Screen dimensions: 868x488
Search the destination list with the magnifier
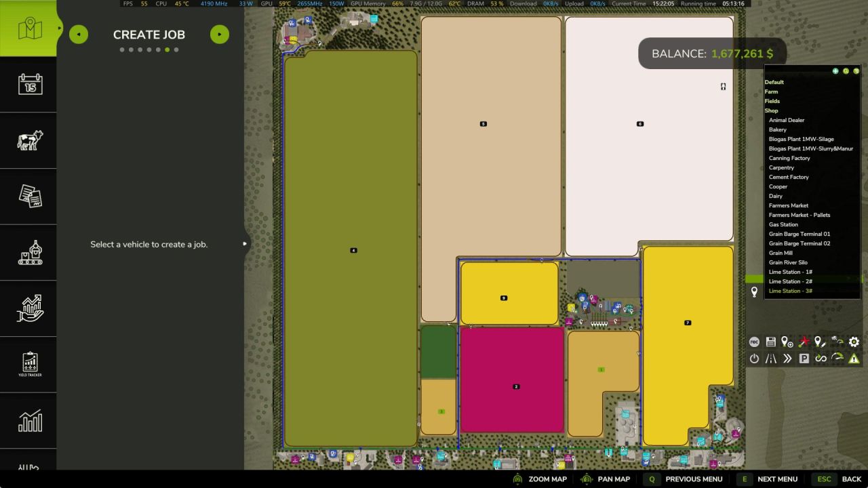coord(845,70)
